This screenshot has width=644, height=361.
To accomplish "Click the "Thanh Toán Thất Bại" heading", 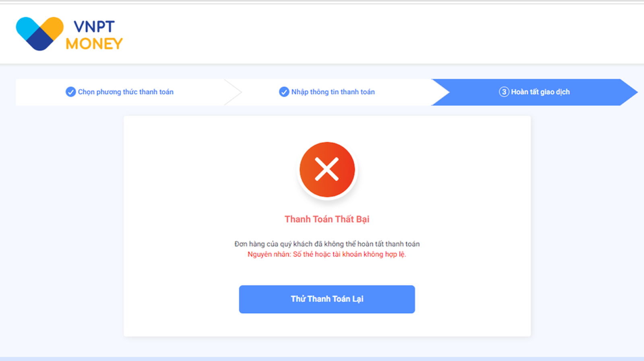I will coord(327,219).
